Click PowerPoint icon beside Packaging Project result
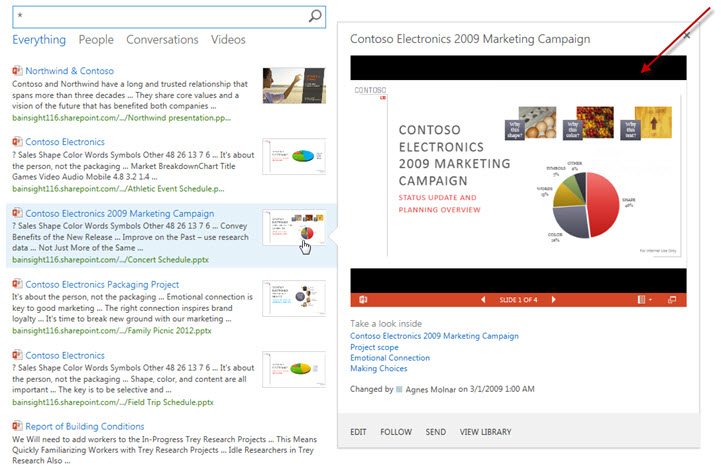Image resolution: width=721 pixels, height=466 pixels. click(17, 283)
